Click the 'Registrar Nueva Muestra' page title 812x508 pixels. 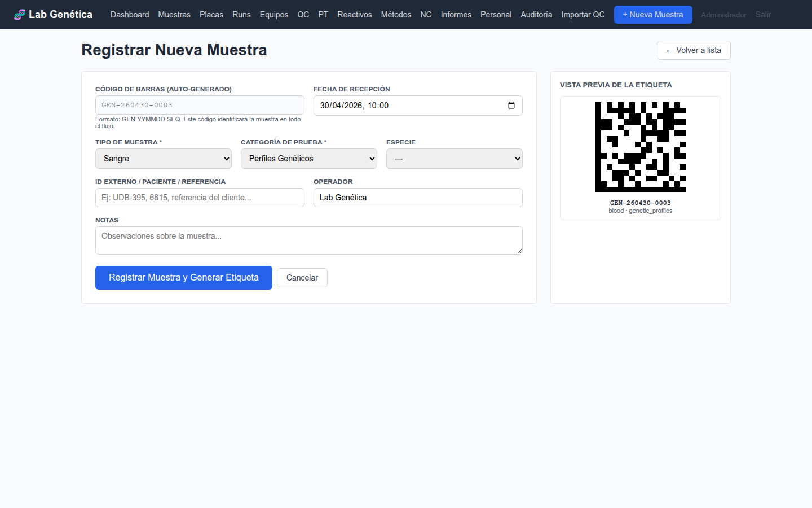[174, 50]
